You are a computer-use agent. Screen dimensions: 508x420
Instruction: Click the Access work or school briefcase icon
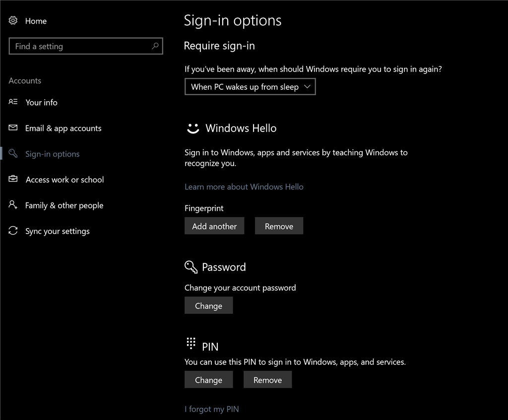coord(13,179)
